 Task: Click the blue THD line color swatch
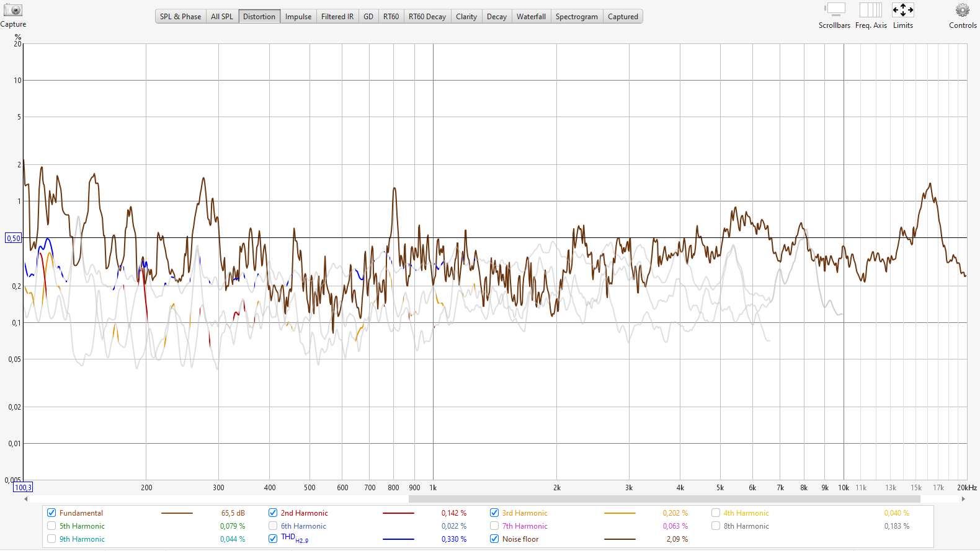(398, 539)
